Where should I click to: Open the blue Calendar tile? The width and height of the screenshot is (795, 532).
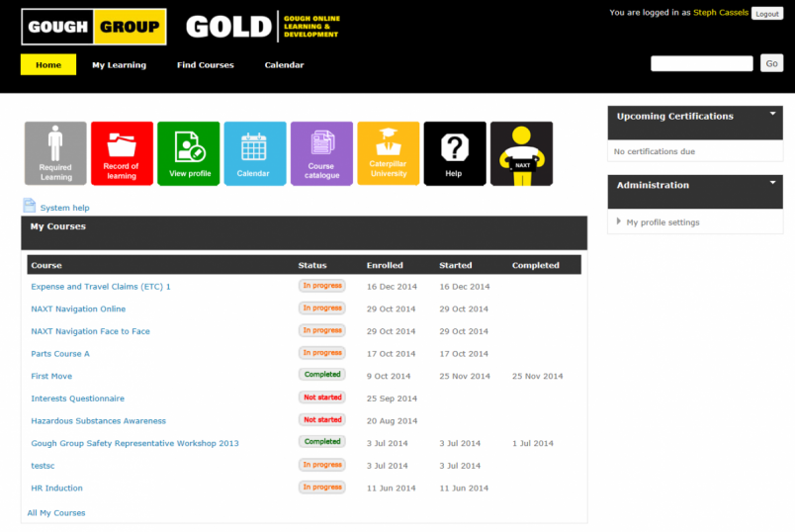255,153
